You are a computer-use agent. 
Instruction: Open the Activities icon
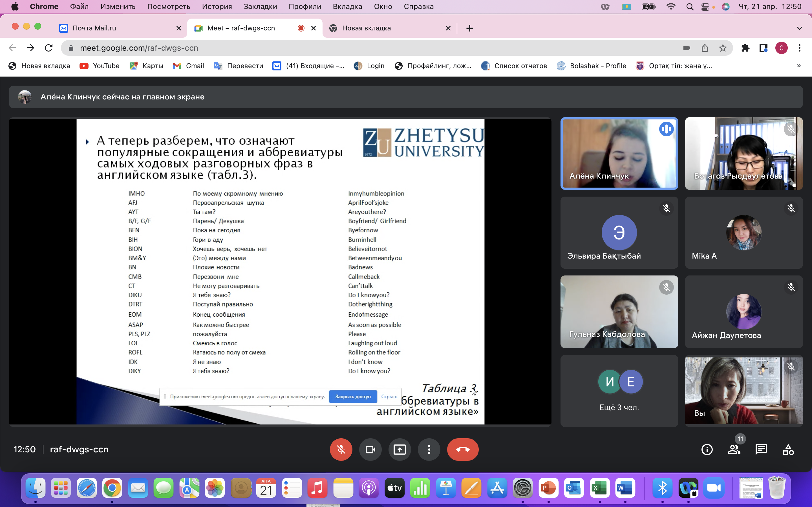788,450
